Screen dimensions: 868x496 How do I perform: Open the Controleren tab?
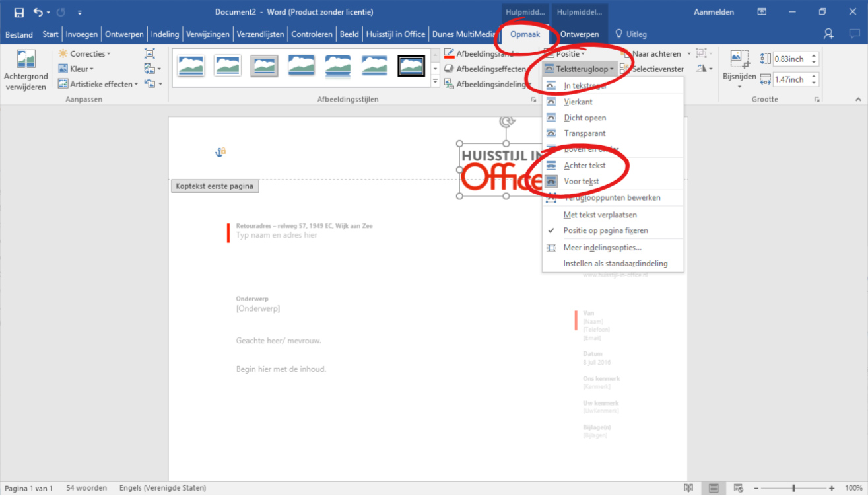coord(312,34)
